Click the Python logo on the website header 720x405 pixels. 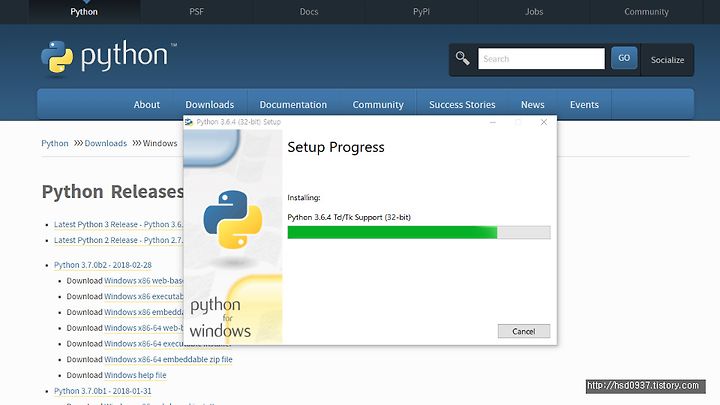point(109,56)
